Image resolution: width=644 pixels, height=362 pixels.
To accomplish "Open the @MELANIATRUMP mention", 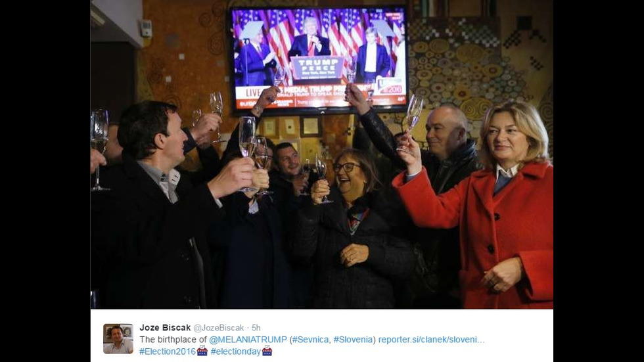I will click(x=248, y=340).
